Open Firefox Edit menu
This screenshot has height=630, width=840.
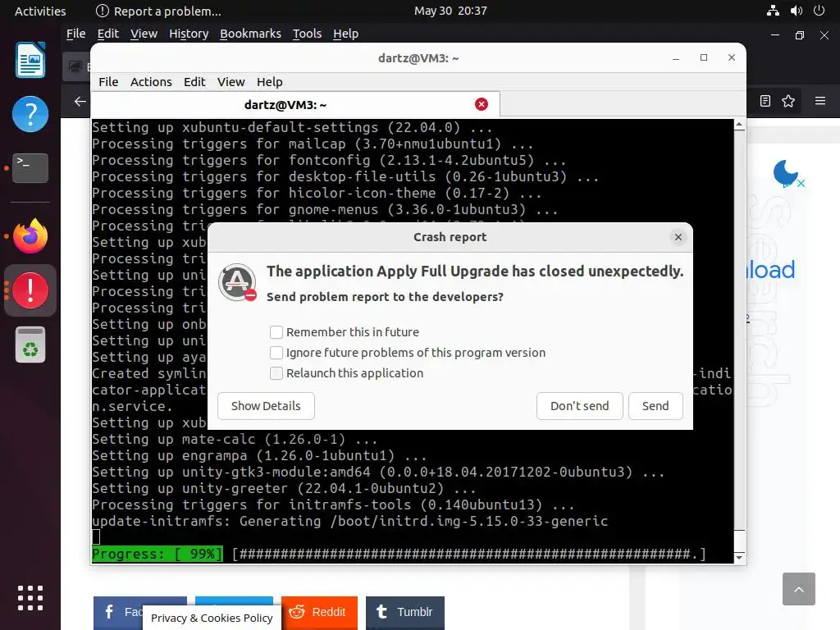point(107,34)
